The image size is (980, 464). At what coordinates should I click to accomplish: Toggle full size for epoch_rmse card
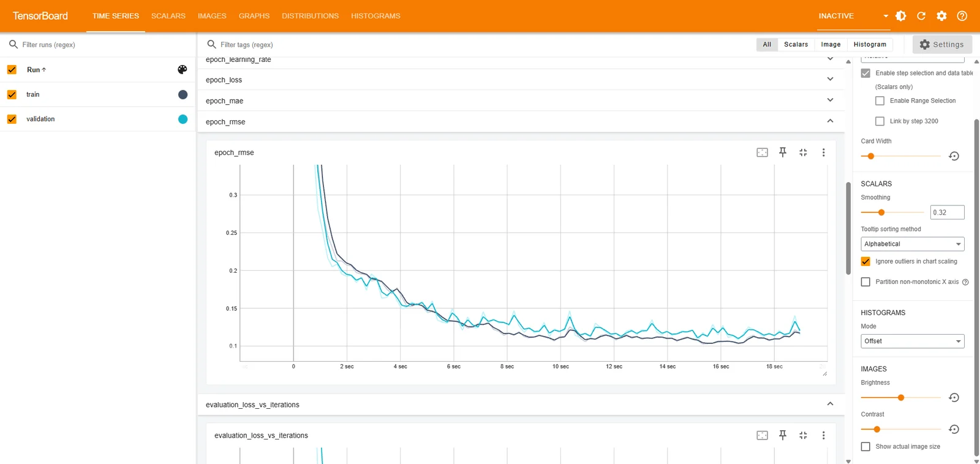tap(803, 153)
